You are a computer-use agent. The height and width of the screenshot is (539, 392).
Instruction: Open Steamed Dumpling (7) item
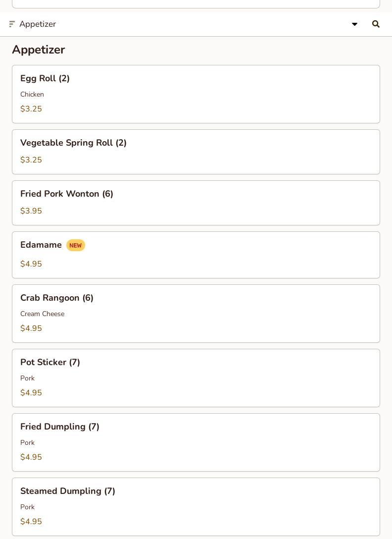point(196,507)
